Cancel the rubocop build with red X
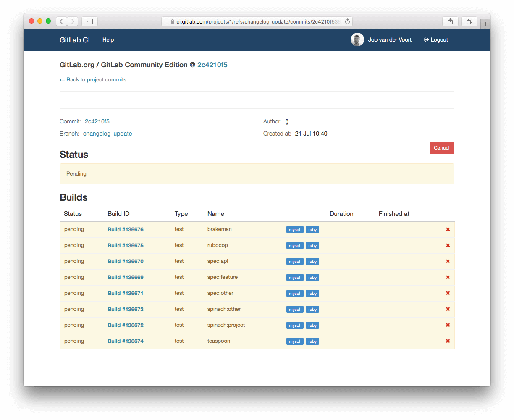 [x=448, y=245]
